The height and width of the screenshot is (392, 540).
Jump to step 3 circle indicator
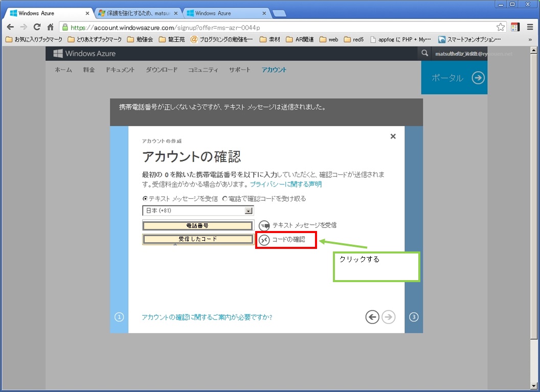click(x=414, y=317)
